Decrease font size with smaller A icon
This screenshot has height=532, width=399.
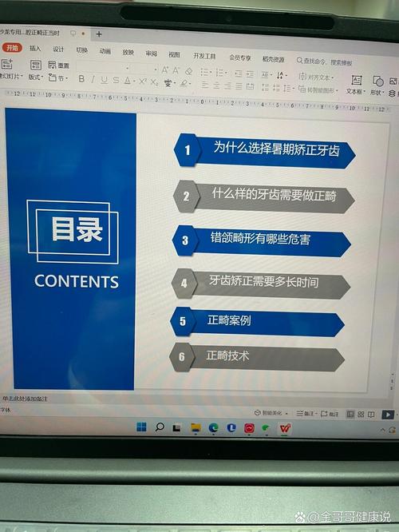(176, 70)
